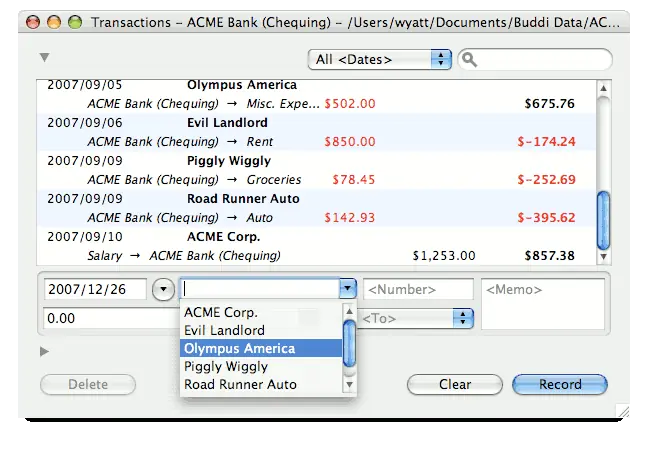Click the magnifying glass search icon
Image resolution: width=661 pixels, height=452 pixels.
[x=469, y=60]
